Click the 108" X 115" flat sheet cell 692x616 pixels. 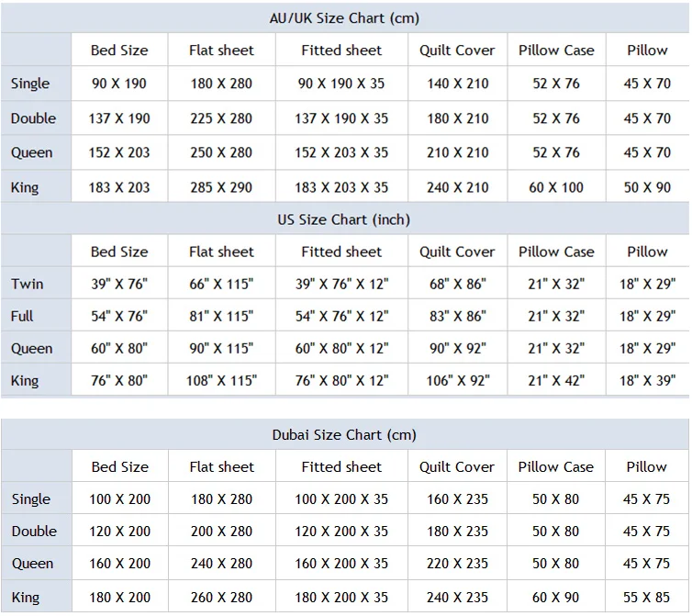click(221, 380)
